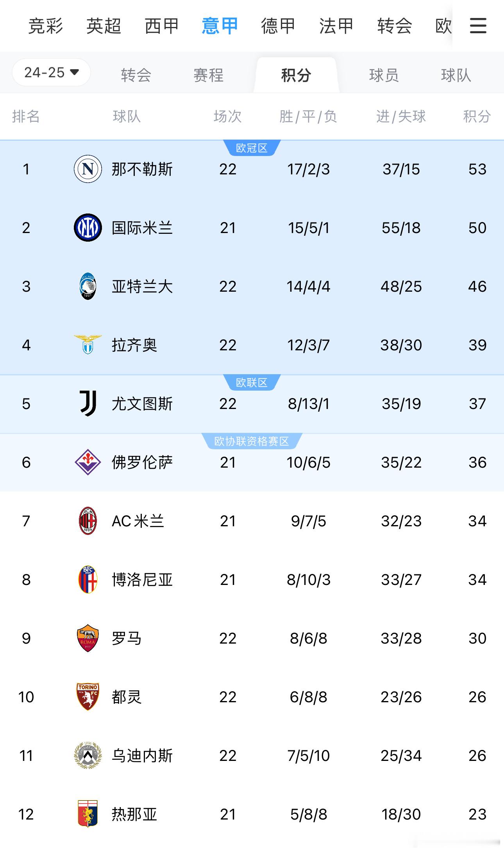Open the 乌迪内斯 team name link
504x852 pixels.
pyautogui.click(x=142, y=755)
